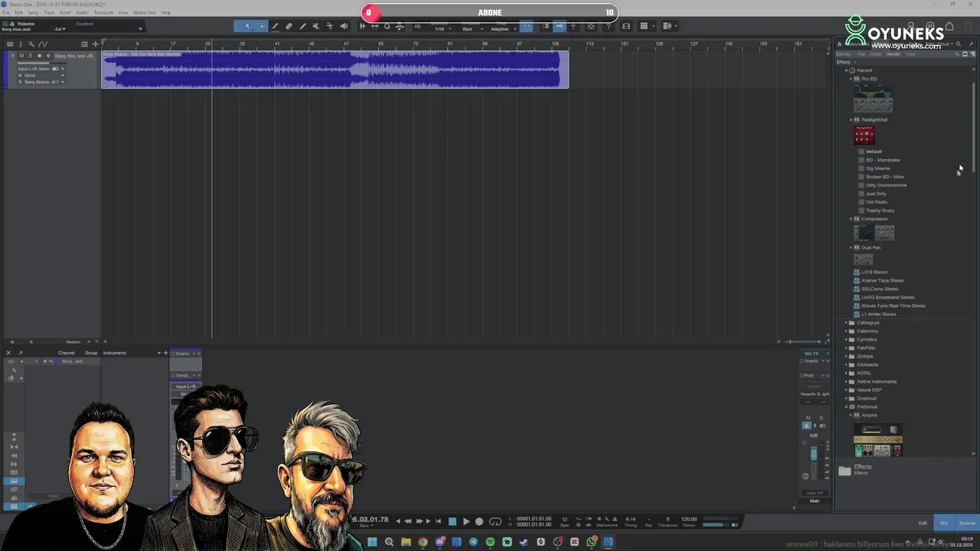The height and width of the screenshot is (551, 980).
Task: Switch to the Edit view button
Action: (923, 523)
